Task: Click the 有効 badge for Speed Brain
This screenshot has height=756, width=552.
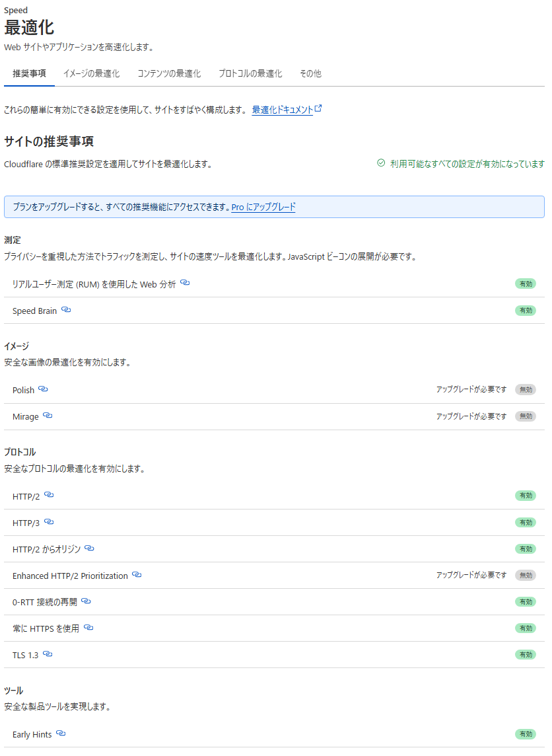Action: 526,311
